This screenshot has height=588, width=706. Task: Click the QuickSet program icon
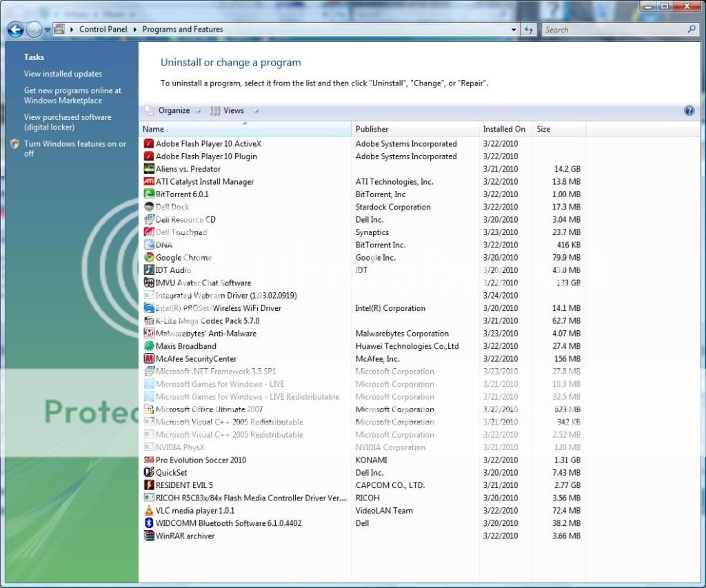tap(149, 472)
